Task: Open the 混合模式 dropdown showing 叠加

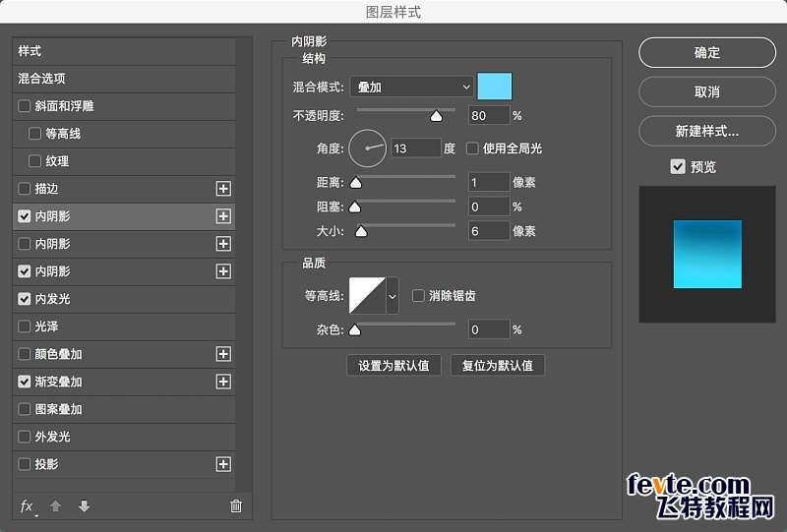Action: pyautogui.click(x=411, y=87)
